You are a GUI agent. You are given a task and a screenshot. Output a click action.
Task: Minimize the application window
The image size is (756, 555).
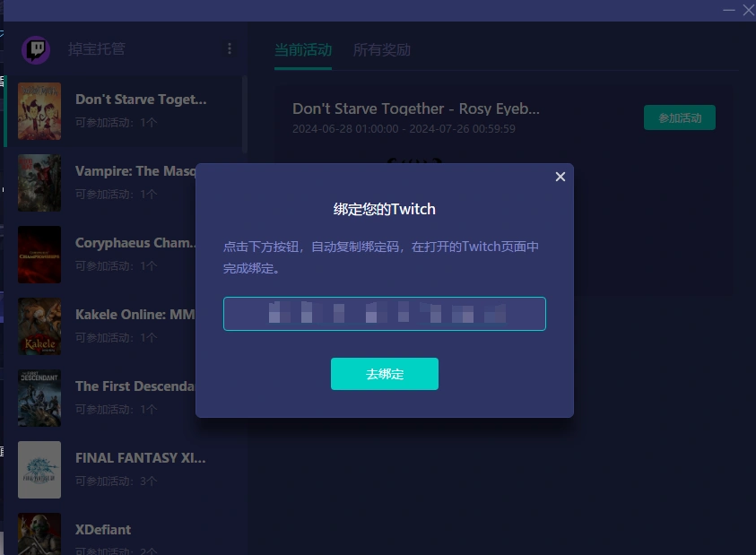tap(728, 10)
